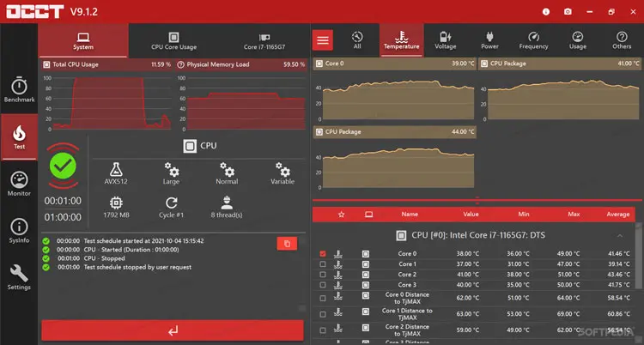Click the star favorites column header

pyautogui.click(x=341, y=215)
